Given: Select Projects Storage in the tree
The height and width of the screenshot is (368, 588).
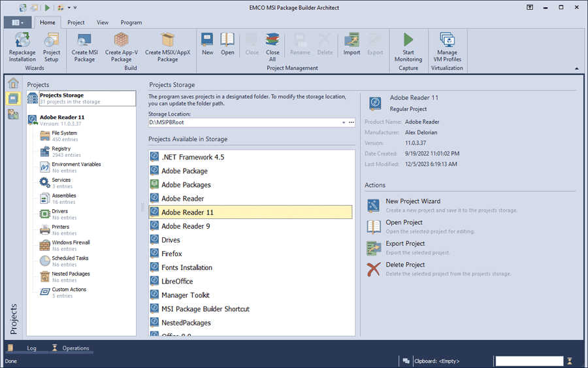Looking at the screenshot, I should coord(81,98).
